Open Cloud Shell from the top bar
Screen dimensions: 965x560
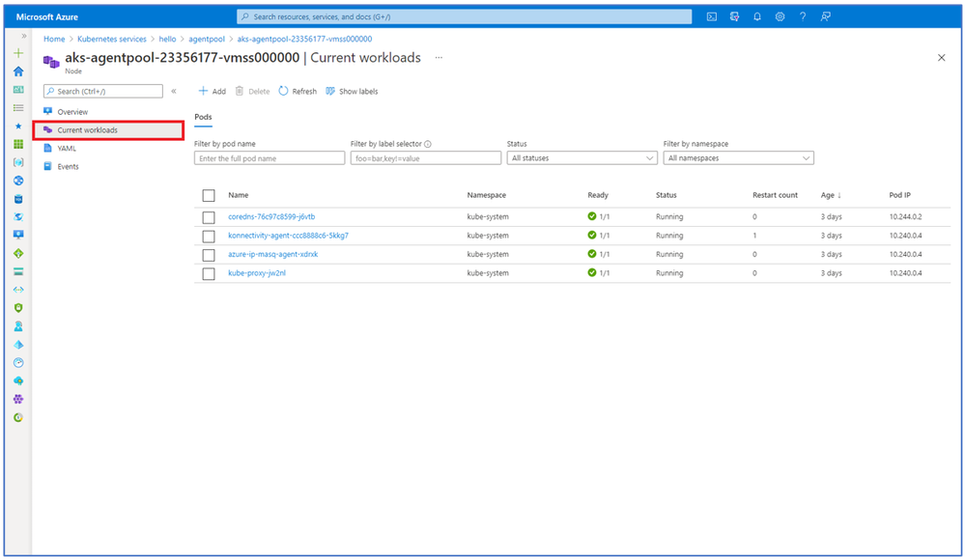click(712, 16)
